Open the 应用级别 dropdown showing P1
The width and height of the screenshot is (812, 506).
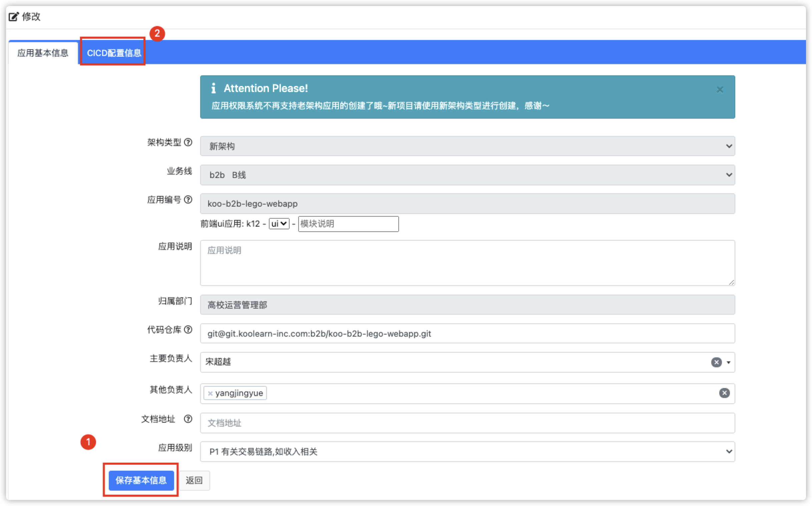point(467,451)
